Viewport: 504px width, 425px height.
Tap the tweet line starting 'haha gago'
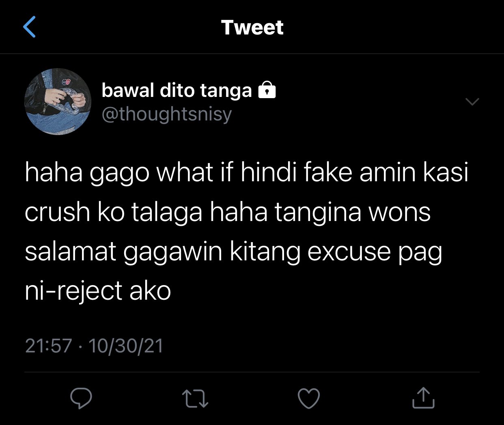click(247, 173)
